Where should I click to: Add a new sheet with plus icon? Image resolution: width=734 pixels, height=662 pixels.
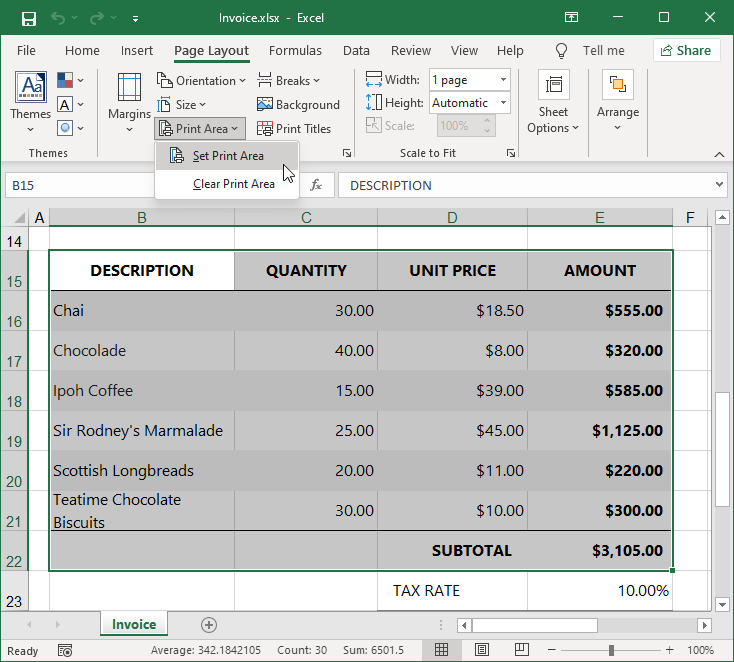tap(209, 625)
